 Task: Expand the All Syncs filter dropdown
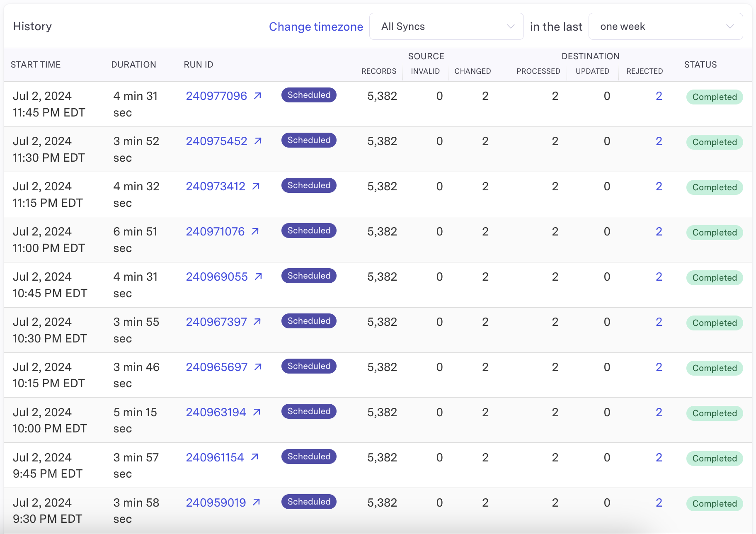(446, 27)
